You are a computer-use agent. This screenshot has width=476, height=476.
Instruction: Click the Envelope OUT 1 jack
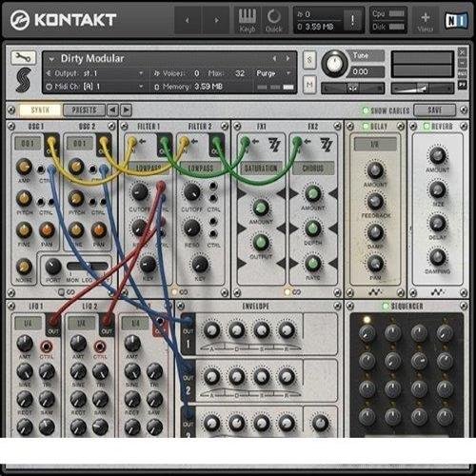188,322
